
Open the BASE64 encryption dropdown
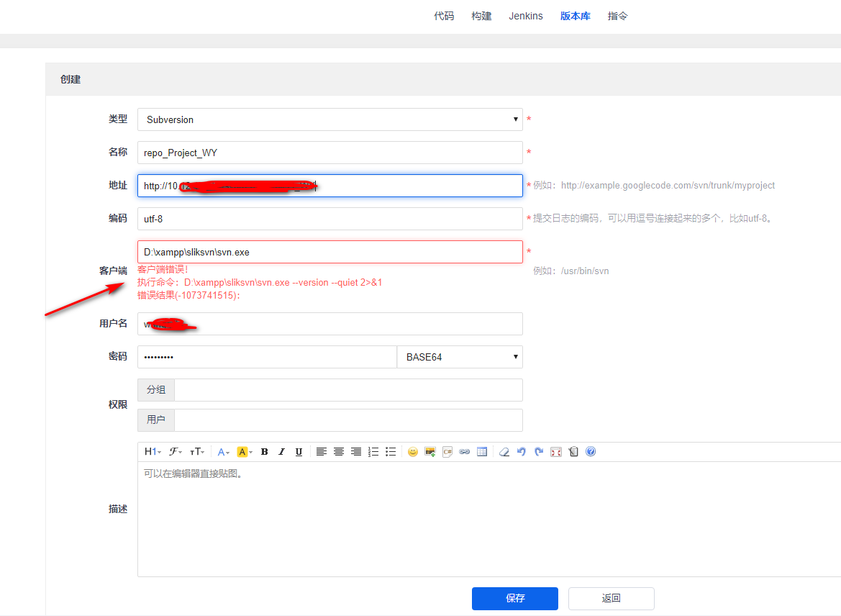click(460, 357)
